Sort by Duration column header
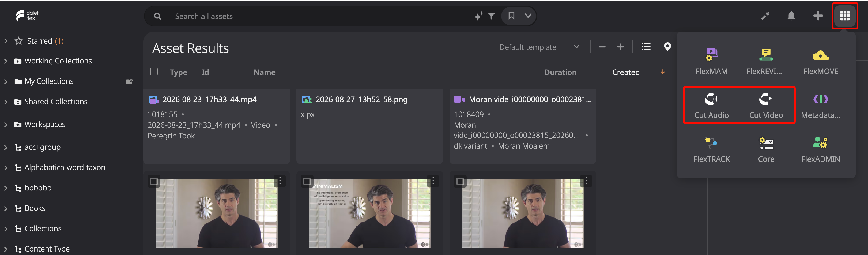The height and width of the screenshot is (255, 868). [x=560, y=72]
